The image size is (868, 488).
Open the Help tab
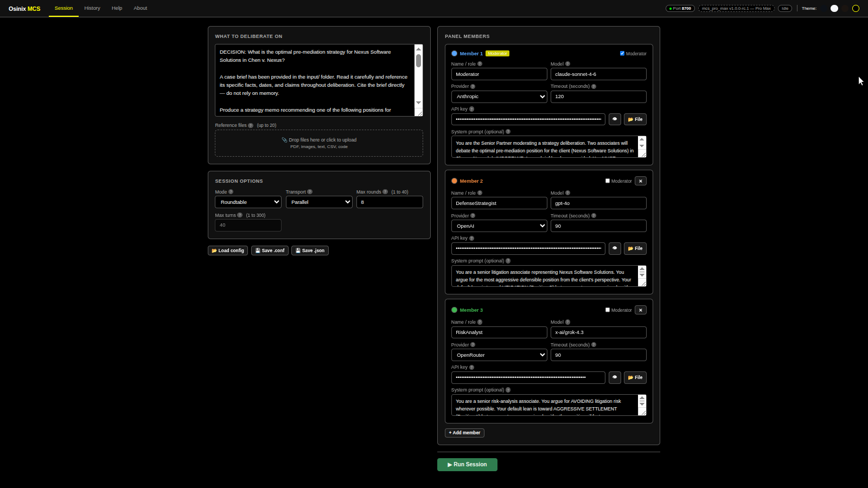[117, 8]
